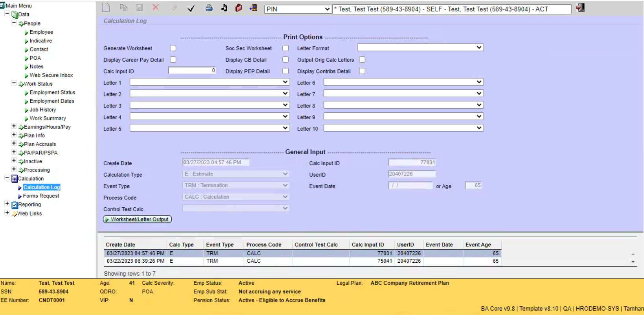Enable the Generate Worksheet checkbox

click(173, 48)
